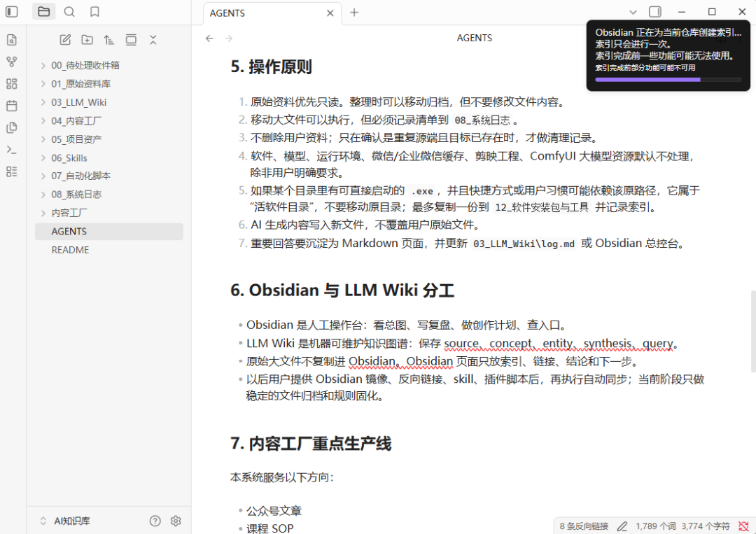Select the AGENTS note in file list
756x534 pixels.
pos(109,232)
